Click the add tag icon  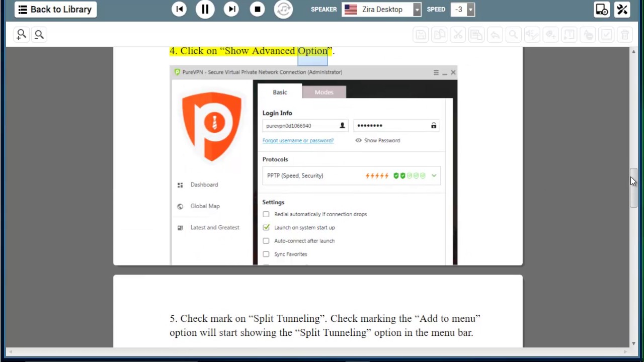point(550,35)
